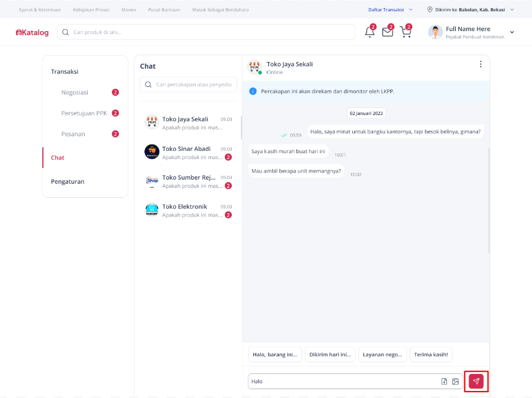Open Pusat Bantuan link

tap(164, 9)
